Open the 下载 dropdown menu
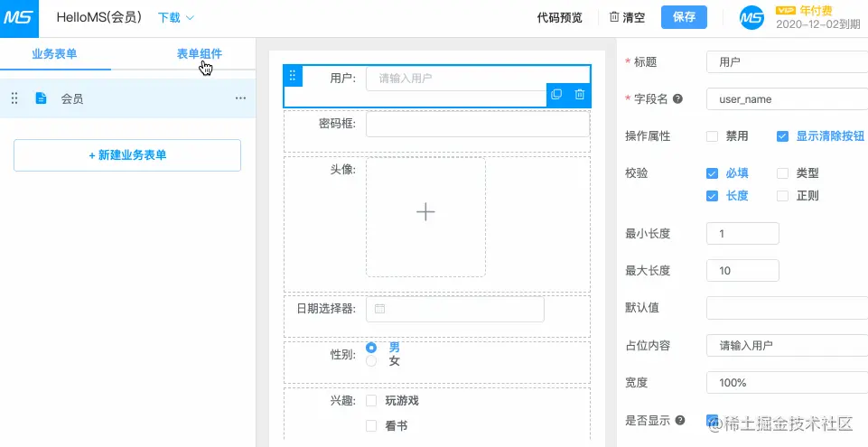Viewport: 868px width, 447px height. (175, 18)
